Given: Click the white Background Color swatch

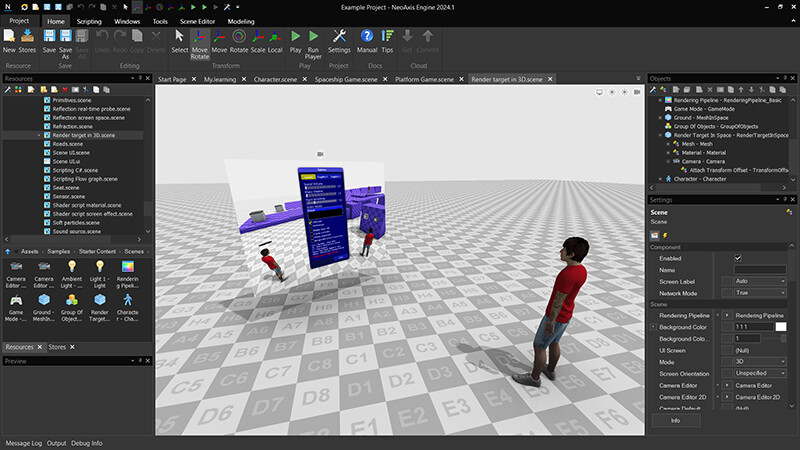Looking at the screenshot, I should coord(781,327).
